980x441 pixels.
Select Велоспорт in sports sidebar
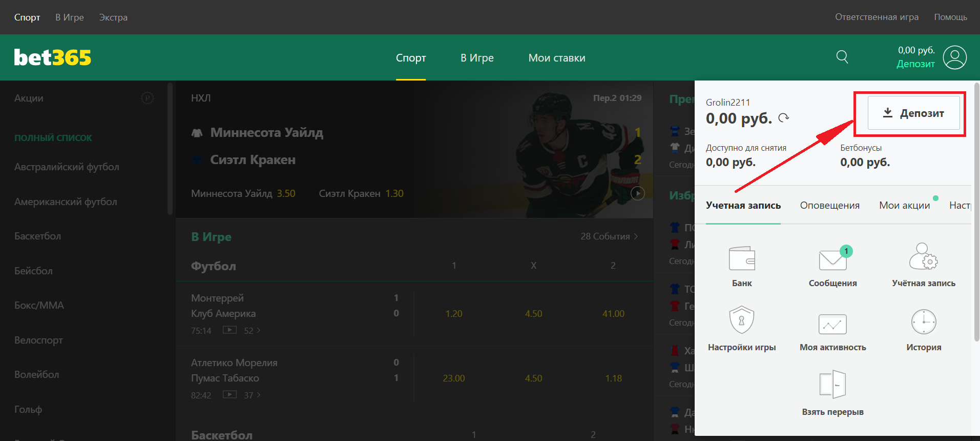[x=38, y=340]
